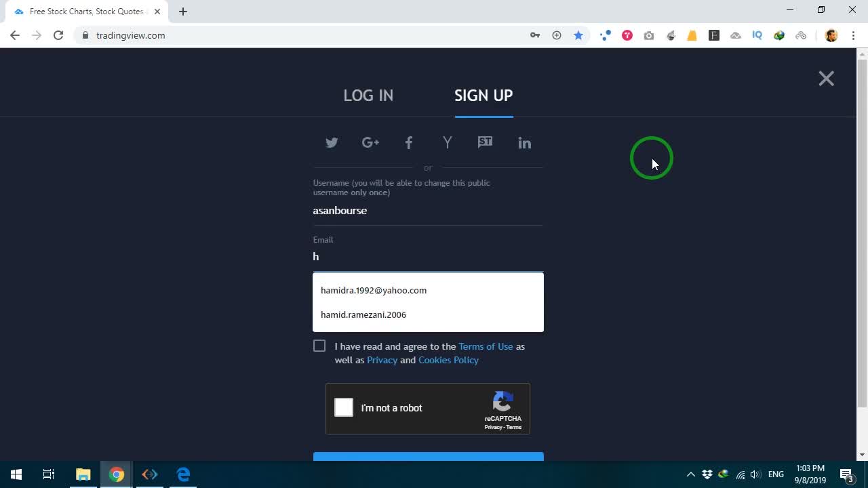The width and height of the screenshot is (868, 488).
Task: Close the sign-up dialog with X
Action: 826,79
